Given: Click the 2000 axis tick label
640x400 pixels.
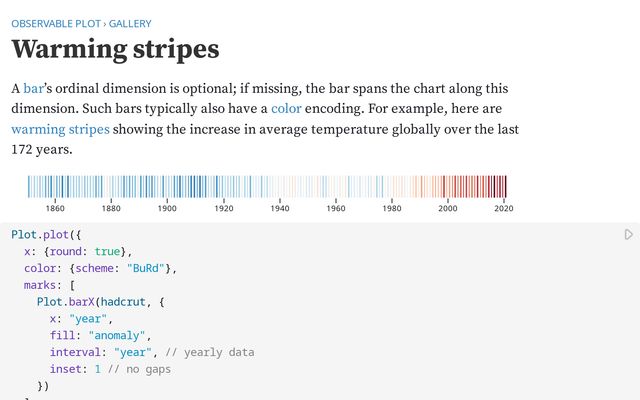Looking at the screenshot, I should click(448, 208).
